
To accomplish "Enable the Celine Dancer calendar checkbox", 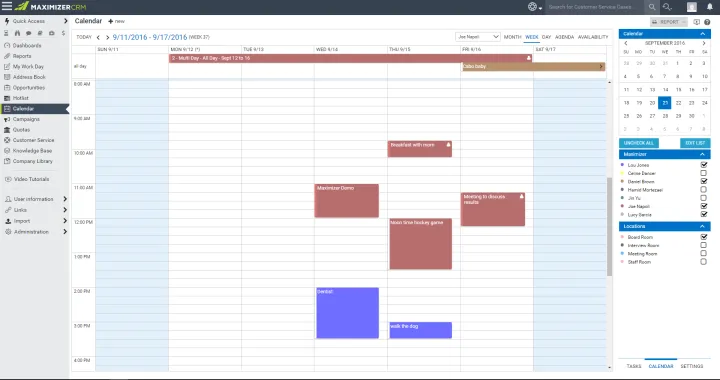I will [x=703, y=173].
